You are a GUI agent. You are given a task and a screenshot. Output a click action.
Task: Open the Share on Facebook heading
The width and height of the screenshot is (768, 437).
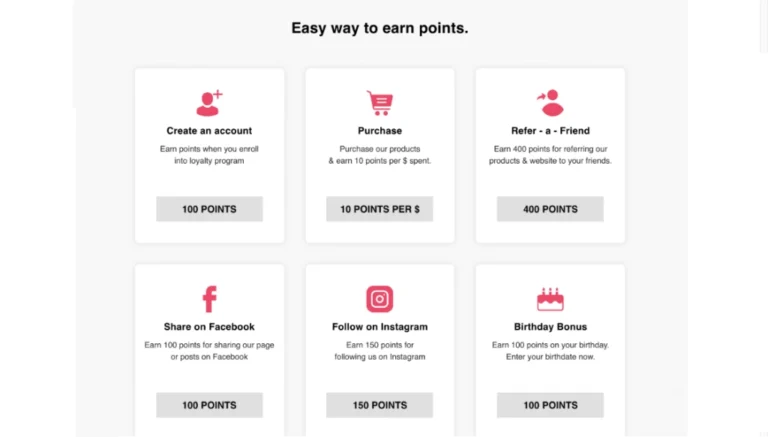[x=209, y=327]
